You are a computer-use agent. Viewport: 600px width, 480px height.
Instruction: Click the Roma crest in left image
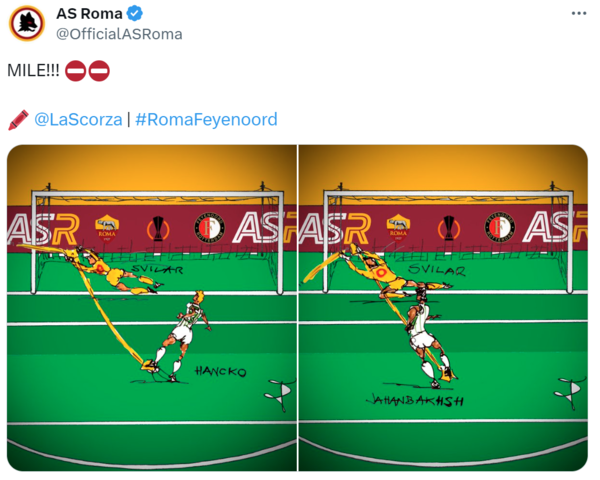(107, 229)
